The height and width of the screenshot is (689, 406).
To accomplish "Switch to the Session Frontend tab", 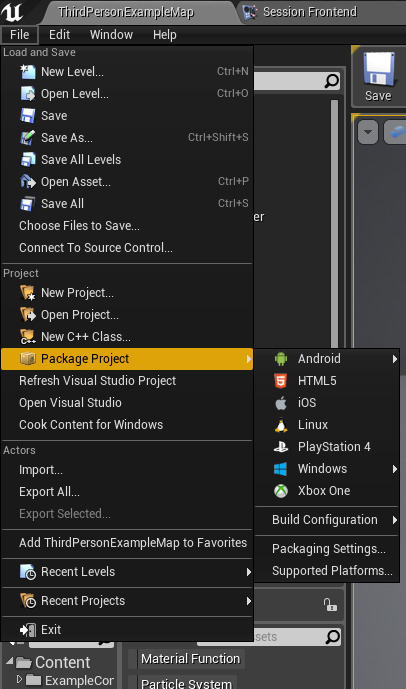I will point(310,12).
